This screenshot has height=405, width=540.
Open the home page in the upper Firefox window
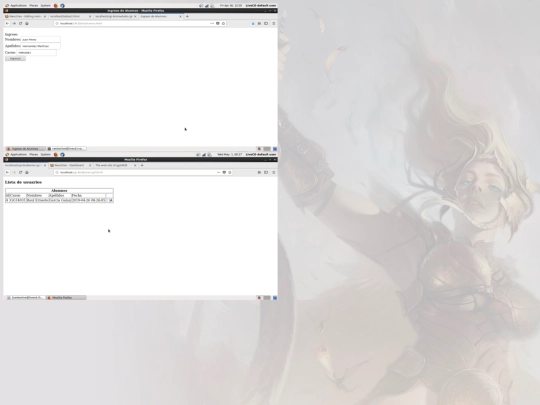[27, 23]
